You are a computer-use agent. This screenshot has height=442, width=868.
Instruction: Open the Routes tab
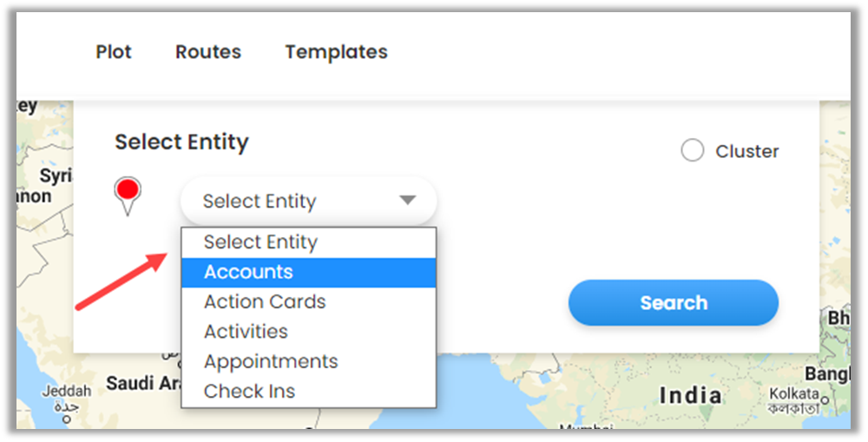[208, 52]
